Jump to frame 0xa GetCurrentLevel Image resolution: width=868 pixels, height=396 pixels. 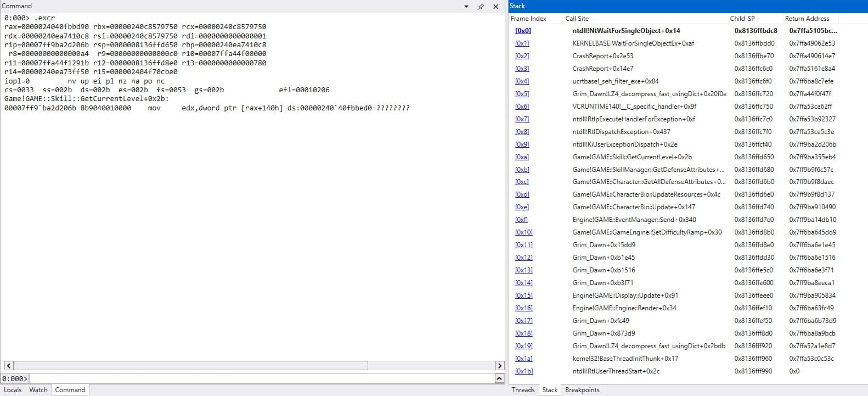click(x=522, y=157)
